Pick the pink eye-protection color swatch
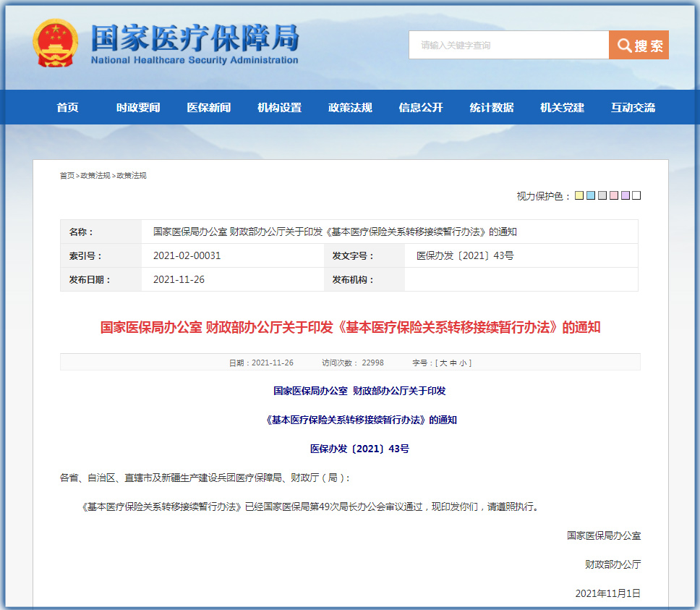Image resolution: width=700 pixels, height=610 pixels. click(x=614, y=195)
